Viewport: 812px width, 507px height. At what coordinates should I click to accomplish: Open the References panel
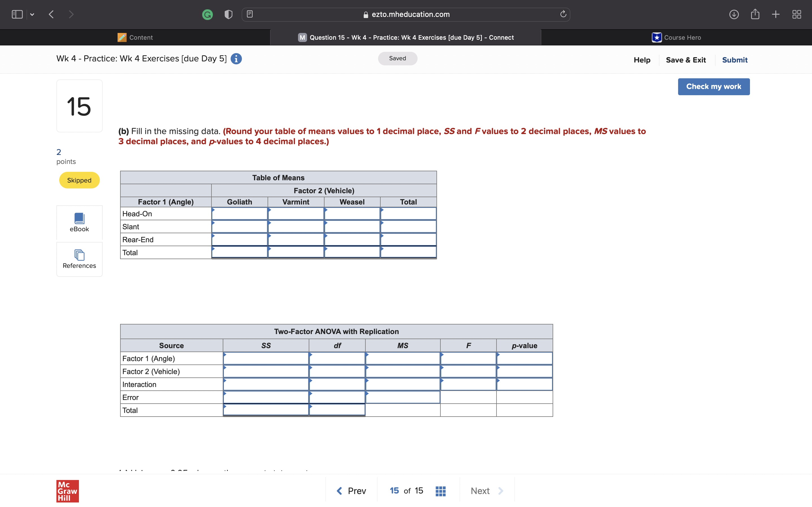point(79,259)
